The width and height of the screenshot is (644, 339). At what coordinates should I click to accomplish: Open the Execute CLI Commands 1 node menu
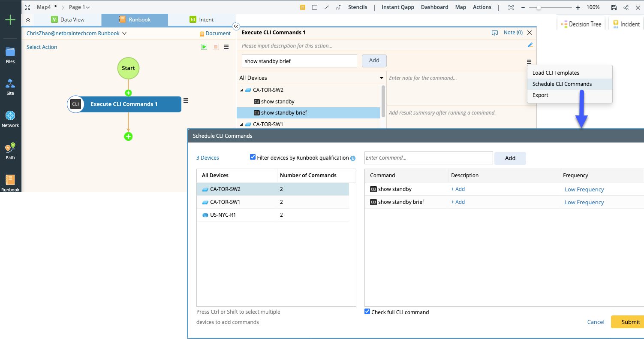[186, 101]
